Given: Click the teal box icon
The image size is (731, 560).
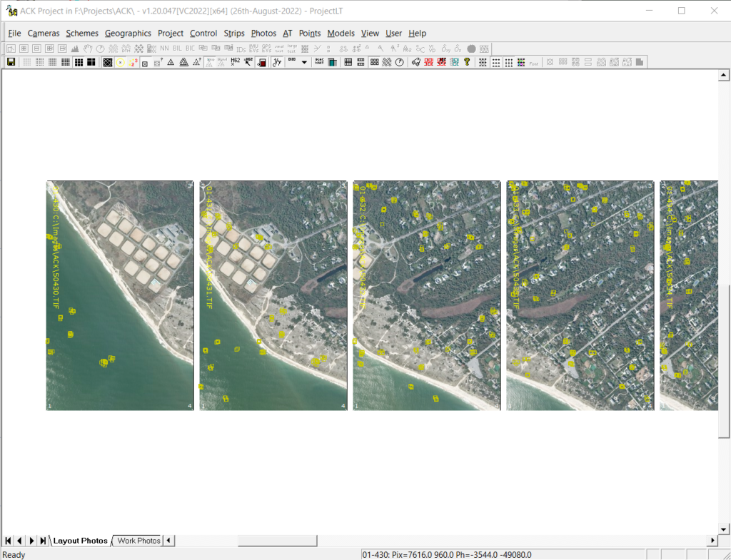Looking at the screenshot, I should pyautogui.click(x=333, y=63).
